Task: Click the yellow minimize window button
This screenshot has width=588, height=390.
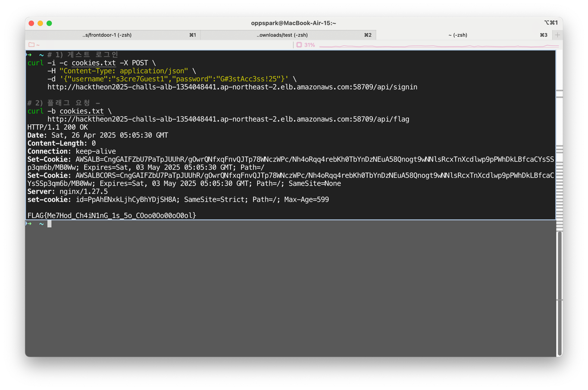Action: (40, 23)
